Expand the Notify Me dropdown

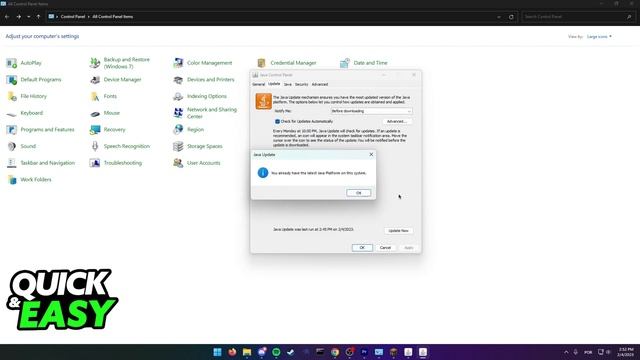(371, 111)
